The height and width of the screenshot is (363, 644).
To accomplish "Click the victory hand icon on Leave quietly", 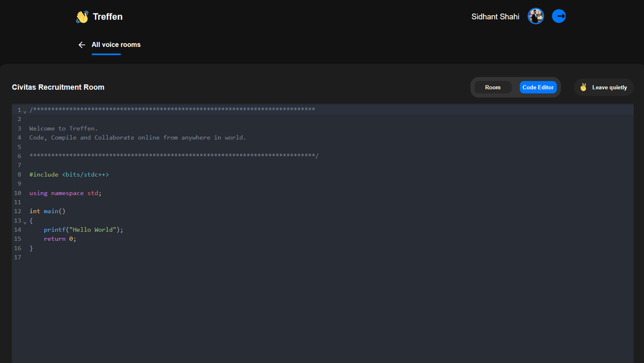I will pos(583,87).
